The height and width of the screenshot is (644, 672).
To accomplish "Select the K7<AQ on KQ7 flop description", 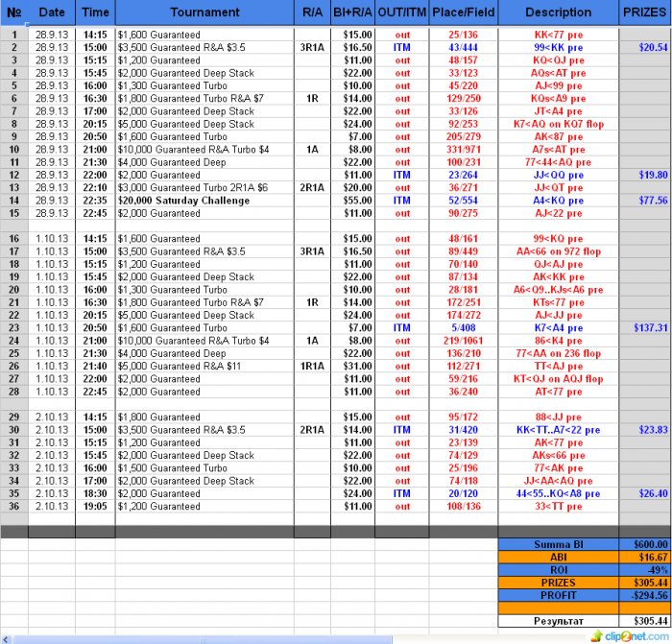I will coord(559,124).
